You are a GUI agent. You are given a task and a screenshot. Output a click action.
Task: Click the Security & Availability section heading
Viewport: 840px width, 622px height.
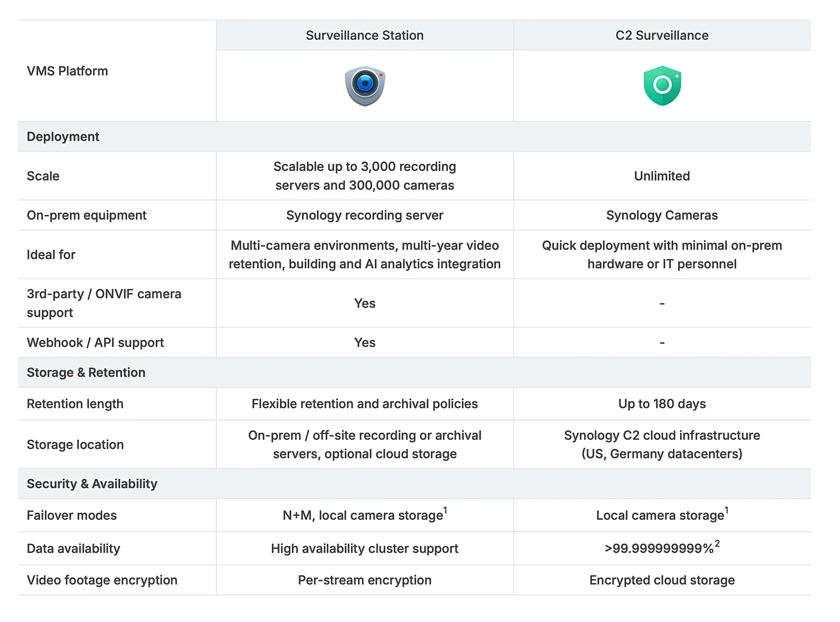(92, 483)
